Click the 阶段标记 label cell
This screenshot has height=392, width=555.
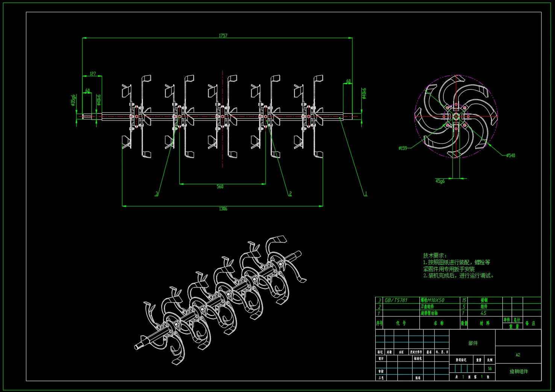click(461, 360)
